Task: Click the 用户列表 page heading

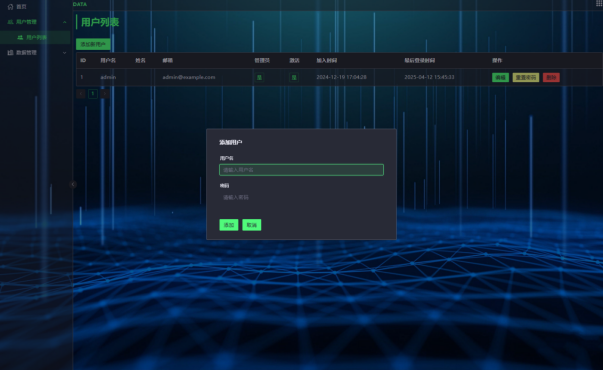Action: coord(100,22)
